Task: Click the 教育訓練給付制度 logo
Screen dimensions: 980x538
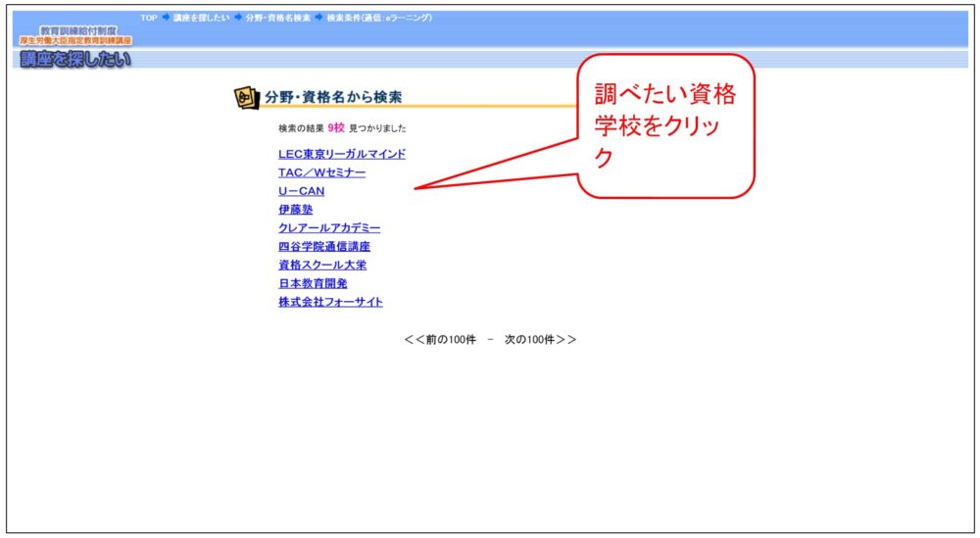Action: 75,35
